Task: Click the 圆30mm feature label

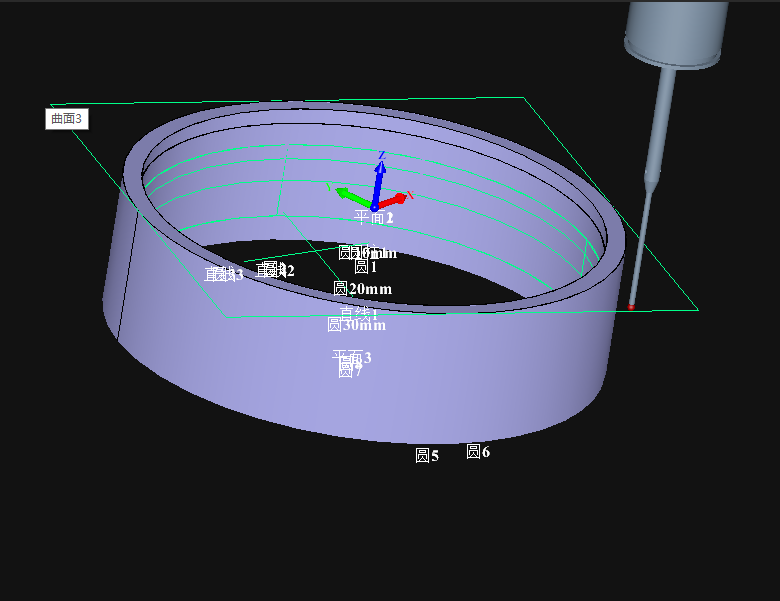Action: pos(356,325)
